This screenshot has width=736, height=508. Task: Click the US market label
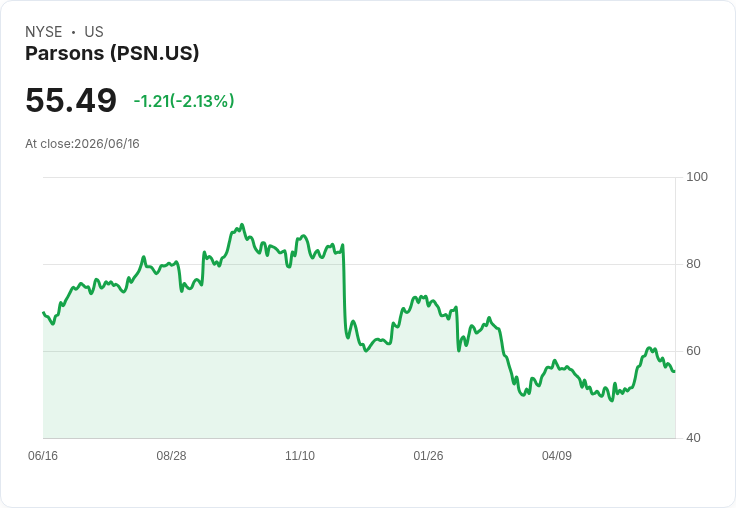click(x=94, y=32)
